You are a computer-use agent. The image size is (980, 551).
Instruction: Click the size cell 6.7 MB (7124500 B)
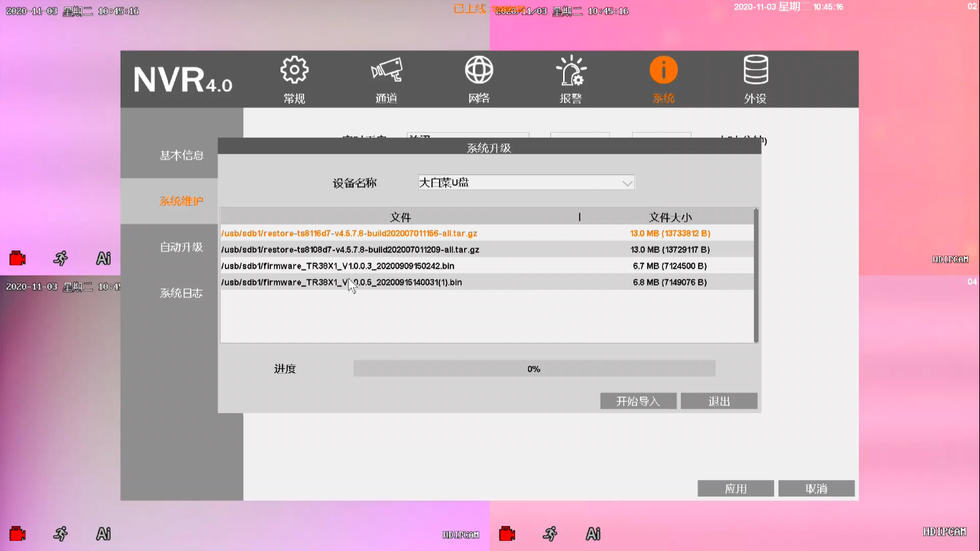point(670,266)
